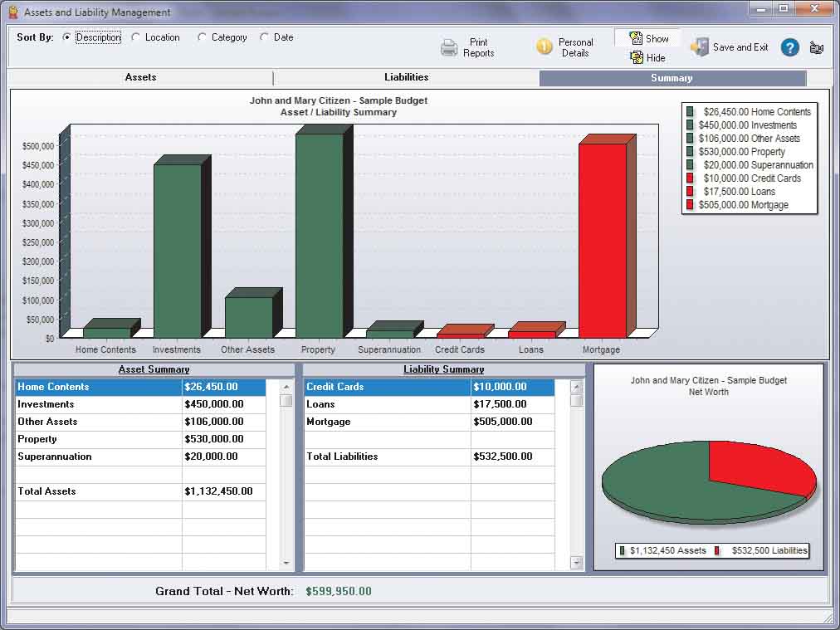Click the Print Reports printer icon
The height and width of the screenshot is (630, 840).
coord(449,47)
